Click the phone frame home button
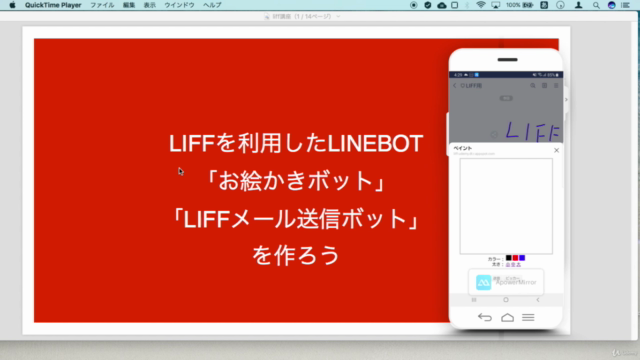Image resolution: width=640 pixels, height=360 pixels. pos(507,317)
